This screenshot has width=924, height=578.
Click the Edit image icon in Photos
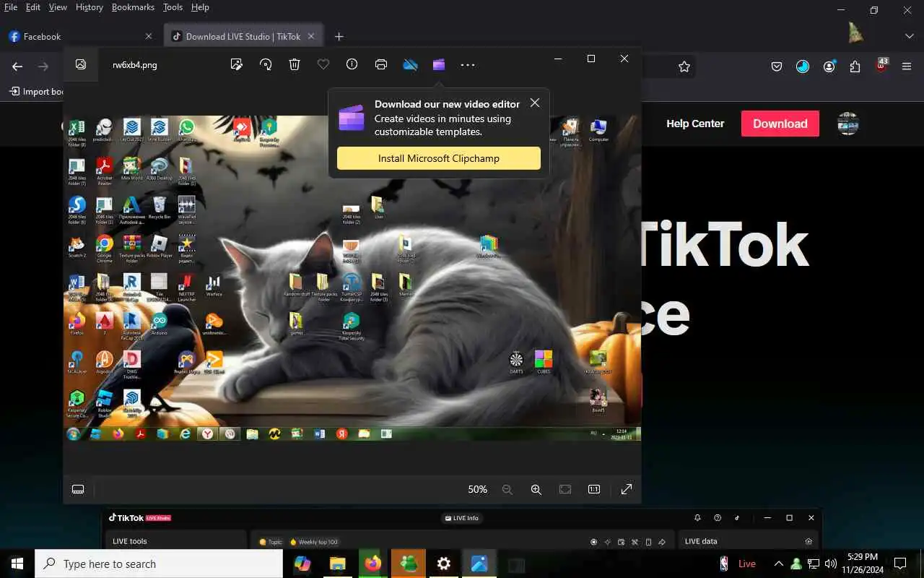236,64
